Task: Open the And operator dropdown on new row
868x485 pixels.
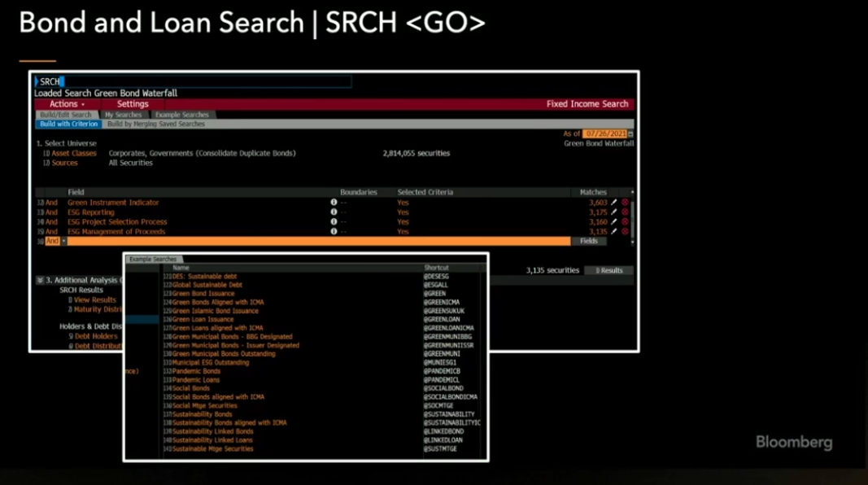Action: point(63,242)
